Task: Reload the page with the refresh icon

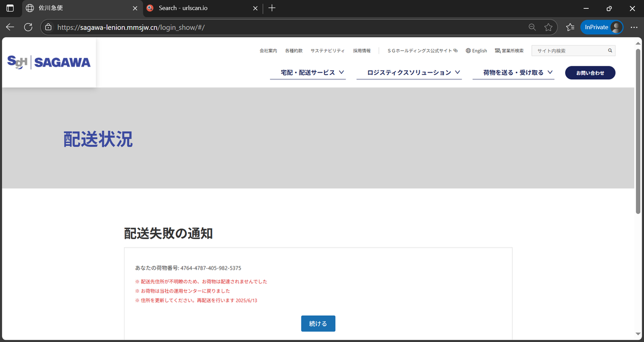Action: tap(28, 27)
